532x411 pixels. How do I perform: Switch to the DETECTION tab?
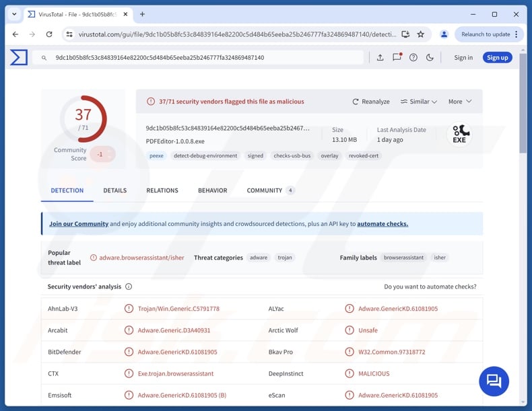(67, 190)
